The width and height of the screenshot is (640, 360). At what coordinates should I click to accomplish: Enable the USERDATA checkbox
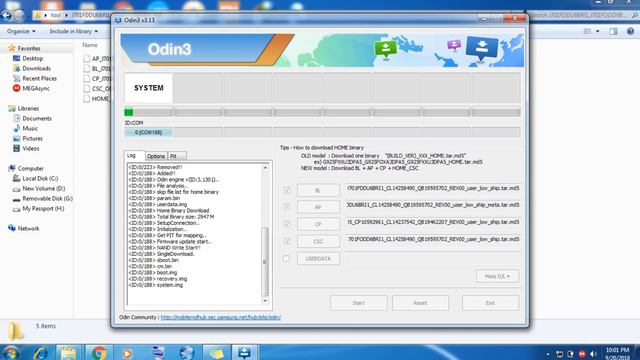tap(286, 258)
